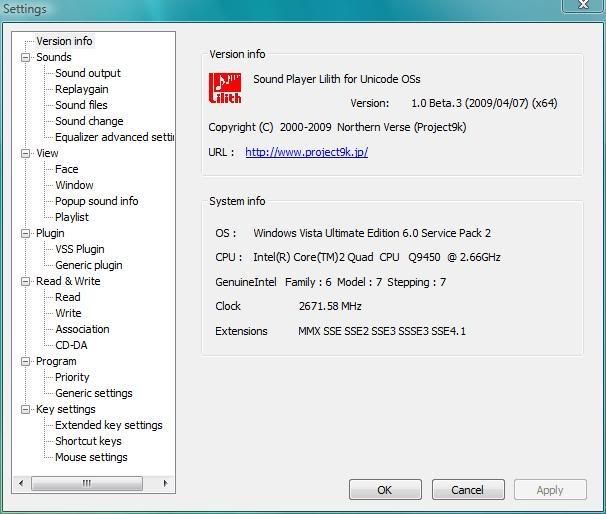Collapse the Key settings tree node
Screen dimensions: 606x514
tap(25, 409)
